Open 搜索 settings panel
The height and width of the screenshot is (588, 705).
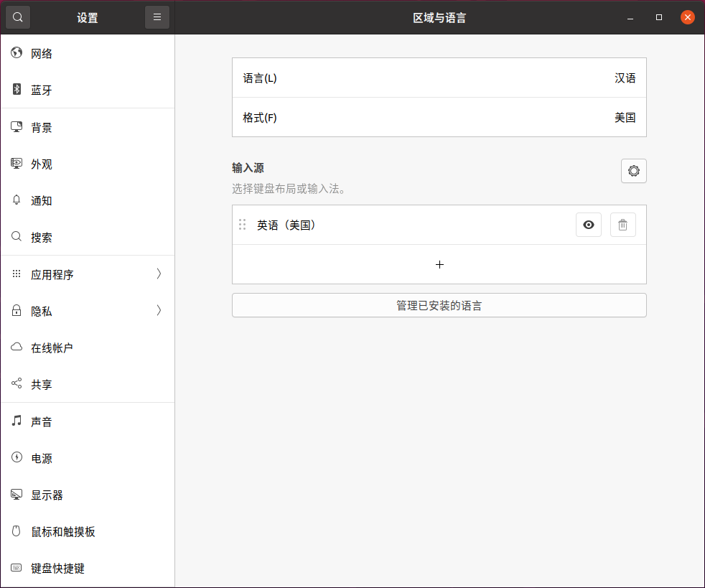click(x=88, y=237)
